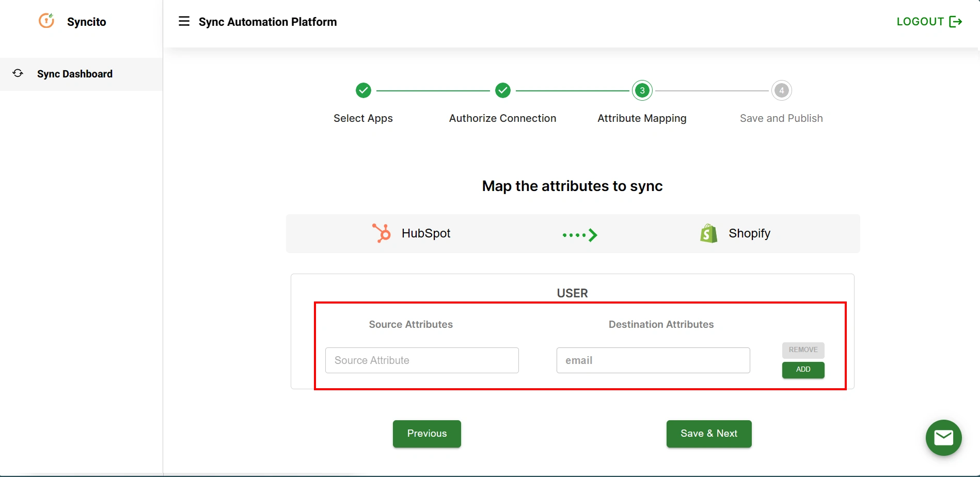This screenshot has height=477, width=980.
Task: Open the hamburger menu icon
Action: pos(184,21)
